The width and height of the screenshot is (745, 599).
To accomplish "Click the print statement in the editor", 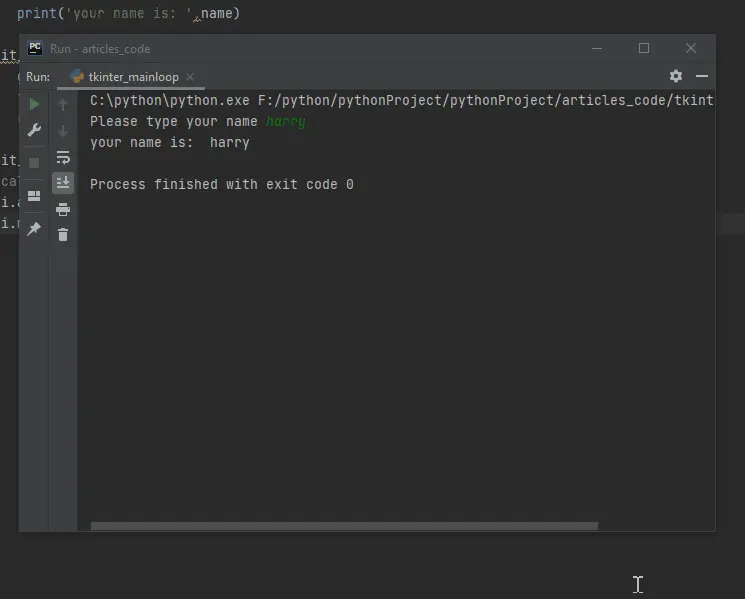I will [128, 13].
